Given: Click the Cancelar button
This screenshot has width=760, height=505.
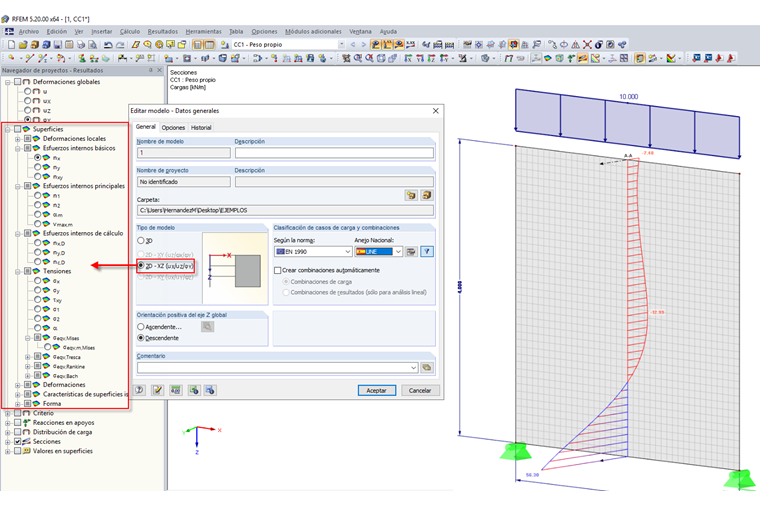Looking at the screenshot, I should coord(420,391).
